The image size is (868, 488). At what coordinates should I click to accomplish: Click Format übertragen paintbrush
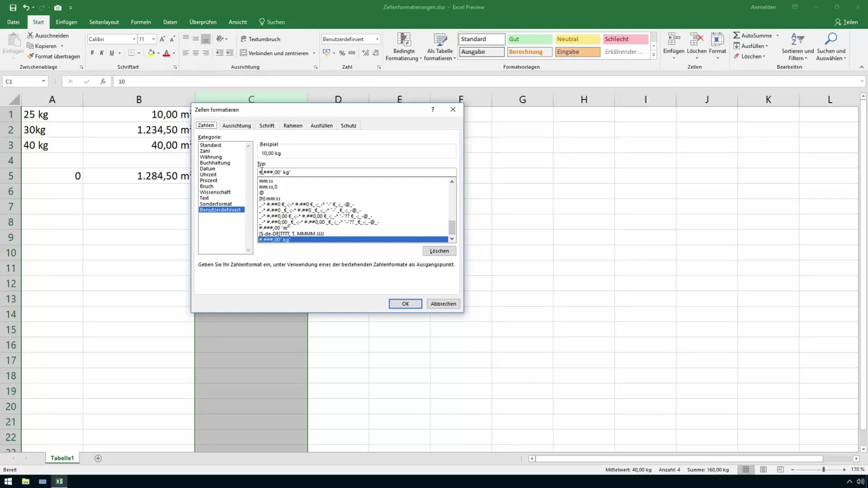[x=53, y=56]
